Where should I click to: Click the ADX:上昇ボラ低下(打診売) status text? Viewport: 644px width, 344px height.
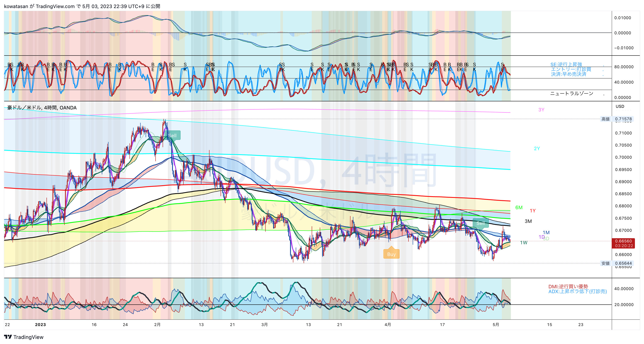tap(578, 291)
